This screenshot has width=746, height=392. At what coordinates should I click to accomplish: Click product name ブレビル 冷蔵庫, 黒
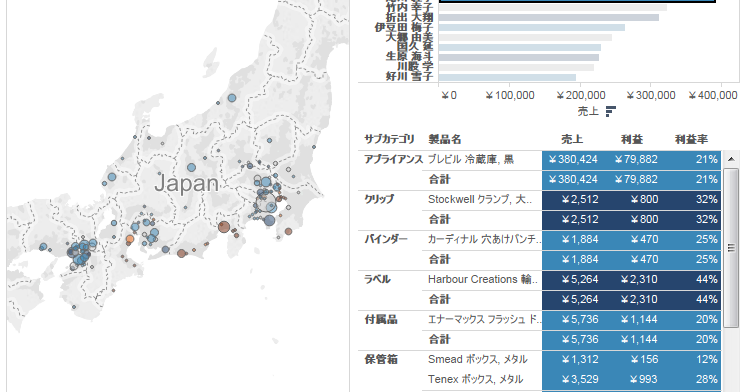471,159
